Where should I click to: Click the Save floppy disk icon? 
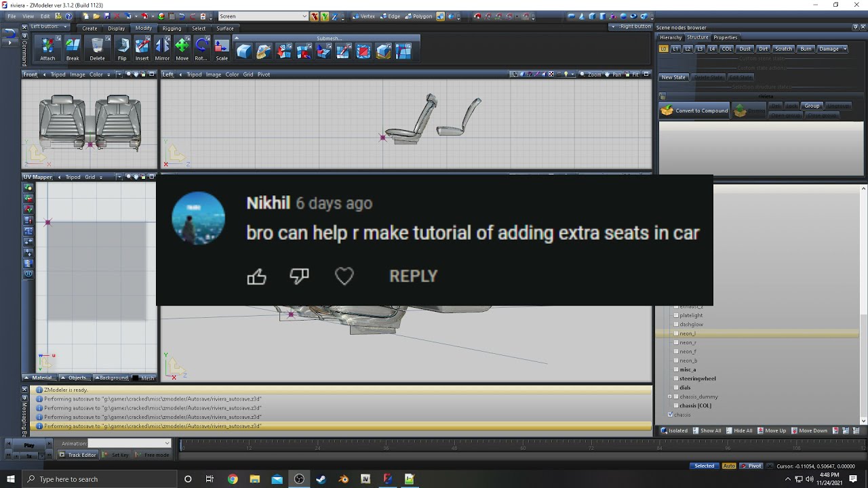(108, 16)
